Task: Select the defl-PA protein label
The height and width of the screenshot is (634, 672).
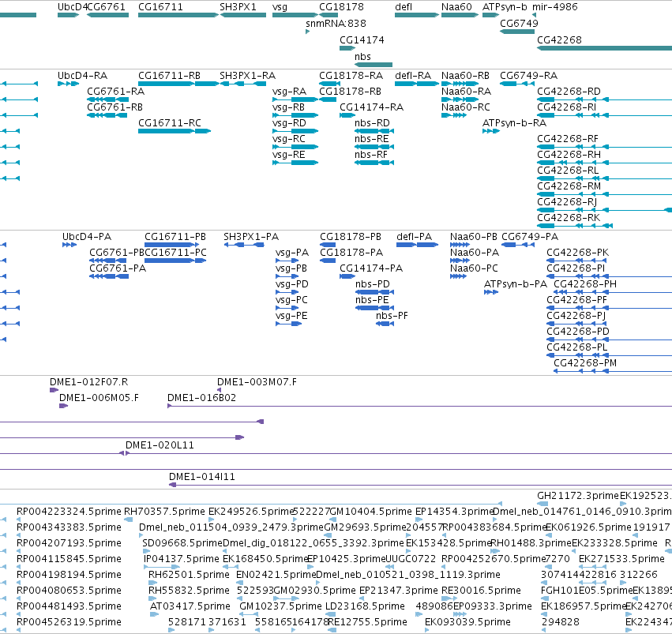Action: 414,237
